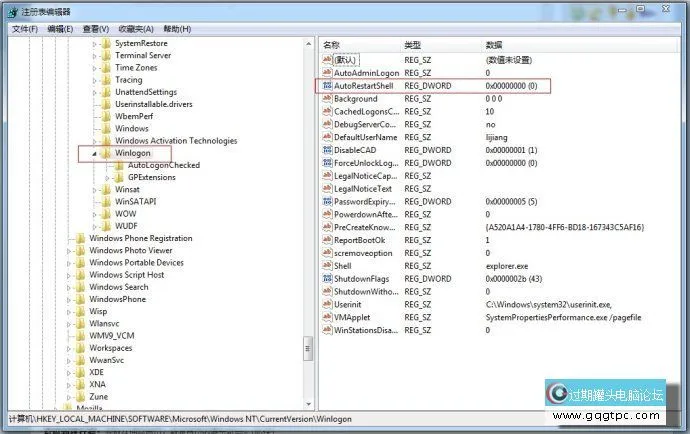Click the AutoAdminLogon string value icon

[x=327, y=73]
